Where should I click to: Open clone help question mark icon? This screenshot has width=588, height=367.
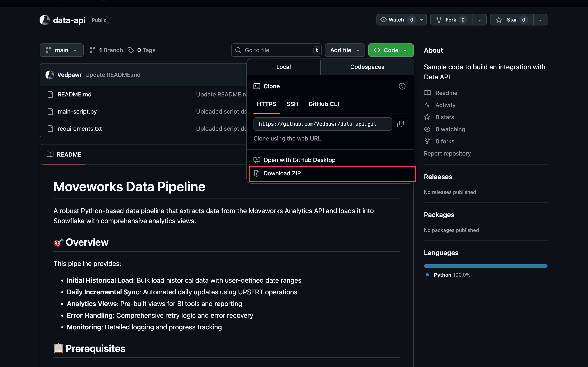pyautogui.click(x=402, y=86)
